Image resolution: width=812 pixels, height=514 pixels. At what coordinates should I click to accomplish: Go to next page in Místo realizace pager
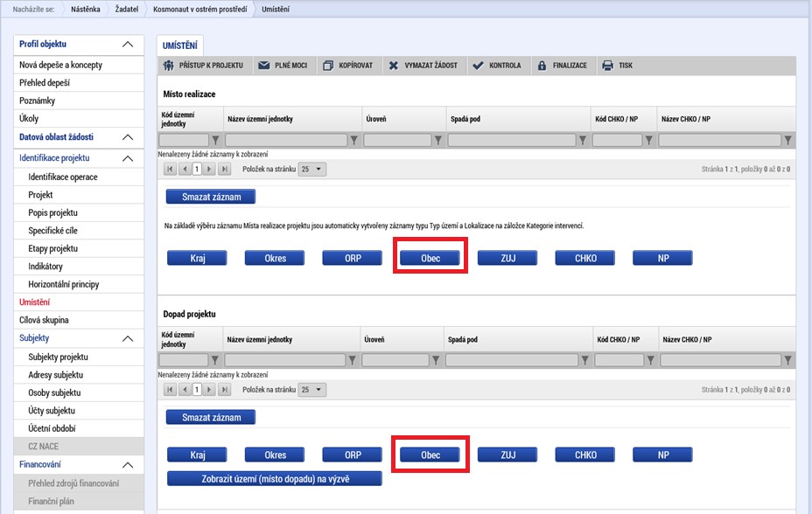209,169
